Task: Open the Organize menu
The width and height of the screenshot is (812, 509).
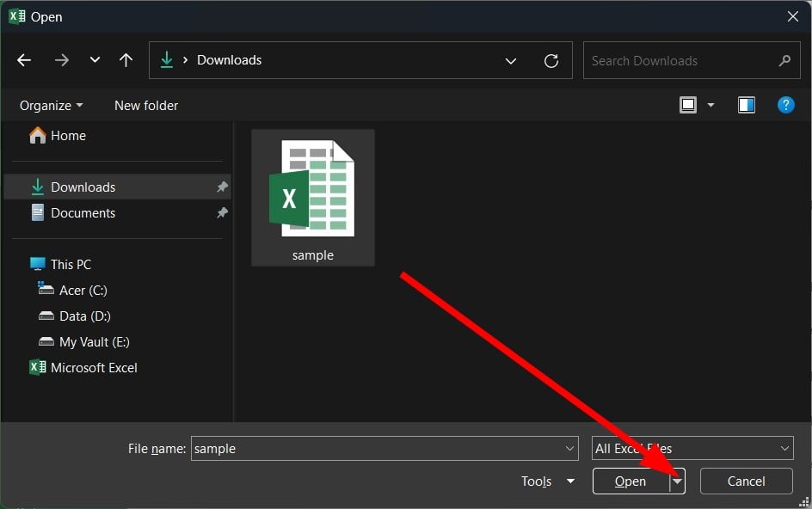Action: (x=51, y=106)
